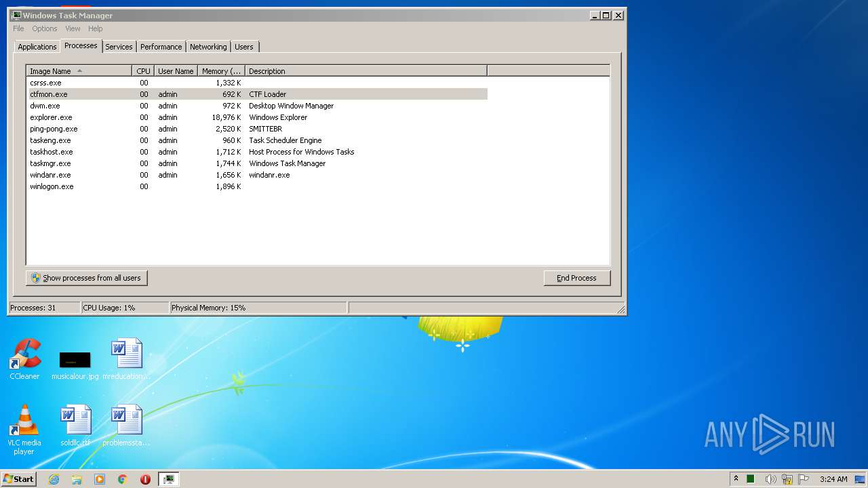Maximize the Task Manager window
Image resolution: width=868 pixels, height=488 pixels.
pos(606,15)
